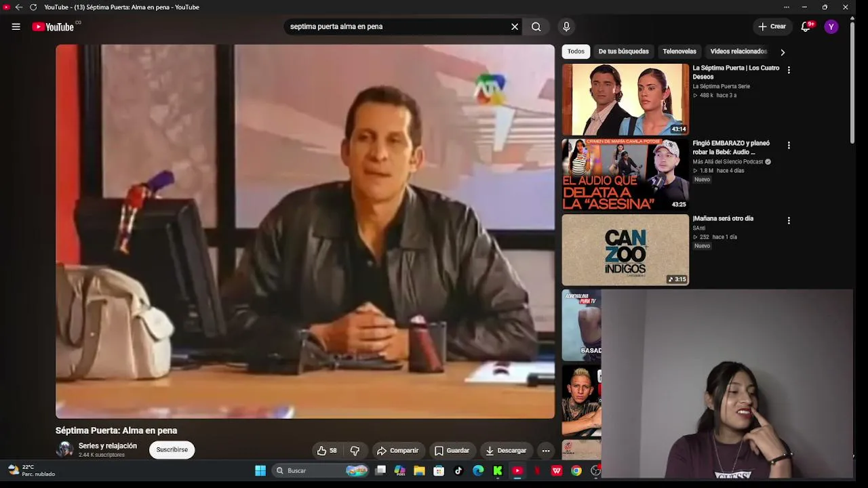The height and width of the screenshot is (488, 868).
Task: Select the Videos relacionados chip
Action: (x=738, y=52)
